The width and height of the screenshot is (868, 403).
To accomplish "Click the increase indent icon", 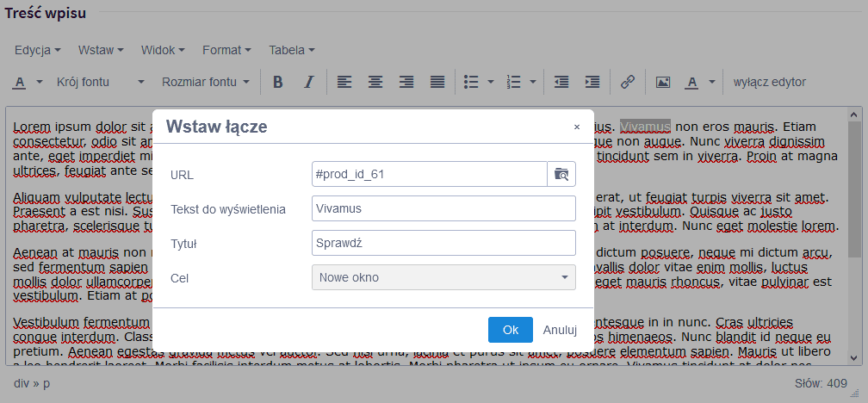I will coord(592,82).
